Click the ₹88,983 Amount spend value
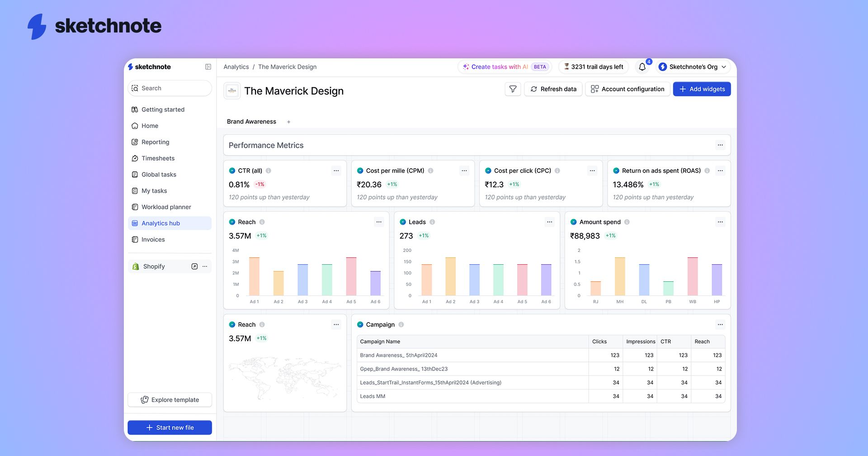 click(585, 236)
